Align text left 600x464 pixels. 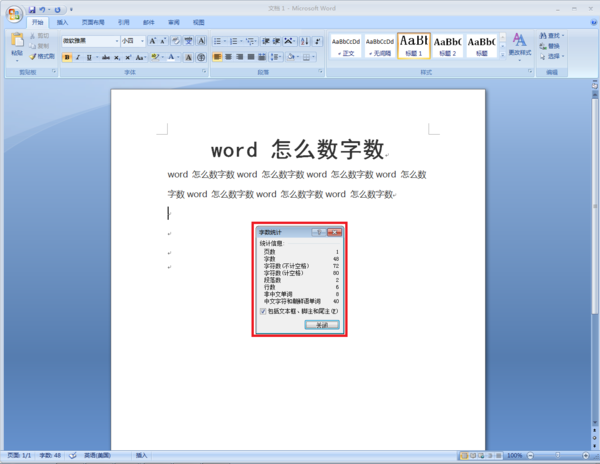217,57
